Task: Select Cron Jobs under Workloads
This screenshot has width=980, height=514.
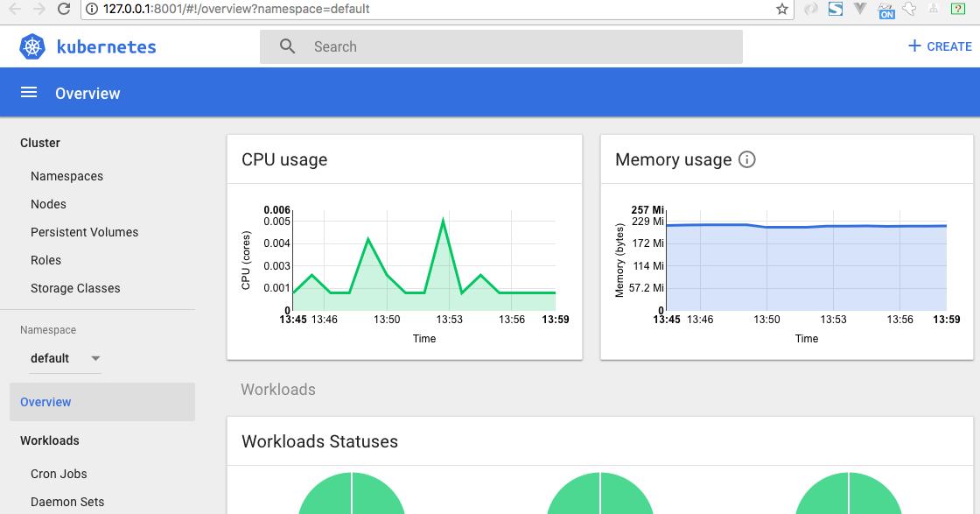Action: point(58,474)
